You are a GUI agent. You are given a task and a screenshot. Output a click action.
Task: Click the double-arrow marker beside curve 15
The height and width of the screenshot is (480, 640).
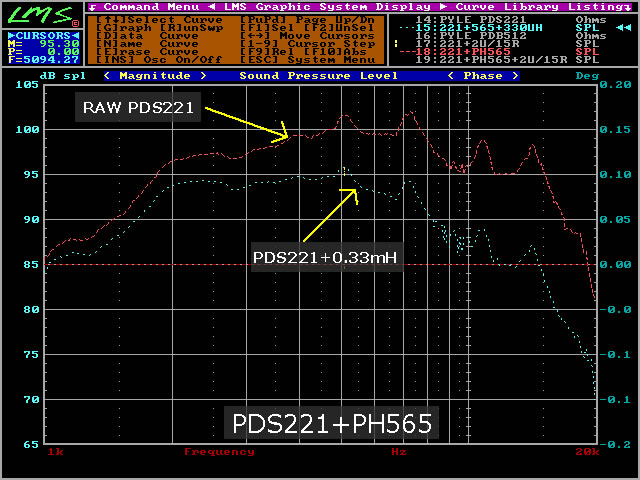(623, 28)
